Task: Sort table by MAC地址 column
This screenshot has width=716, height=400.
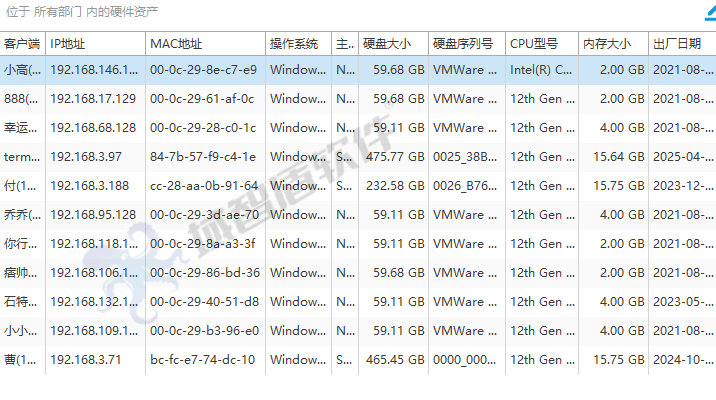Action: pos(176,44)
